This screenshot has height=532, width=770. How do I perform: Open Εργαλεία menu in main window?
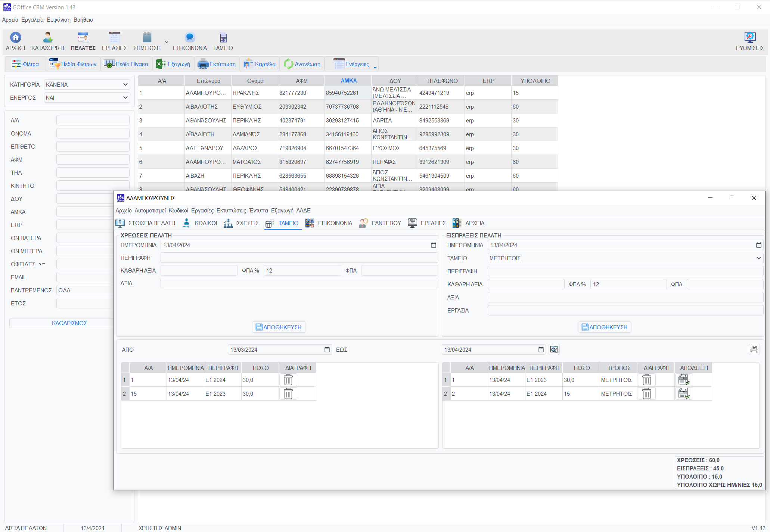tap(32, 20)
